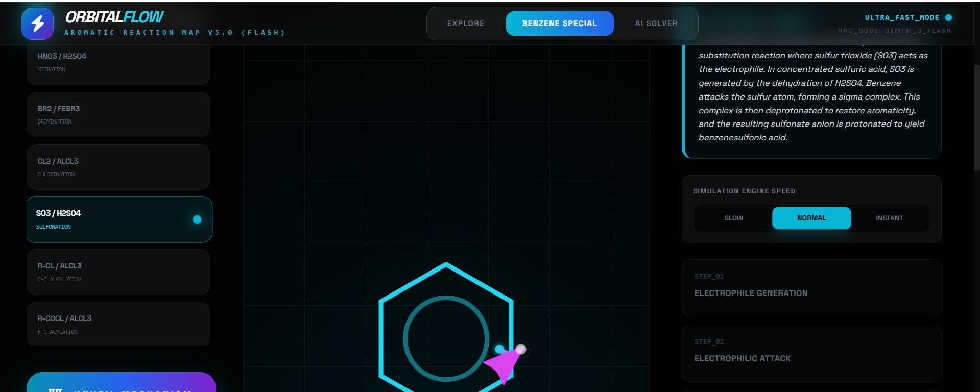Open STEP_01 Electrophile Generation
The height and width of the screenshot is (392, 980).
pos(811,288)
